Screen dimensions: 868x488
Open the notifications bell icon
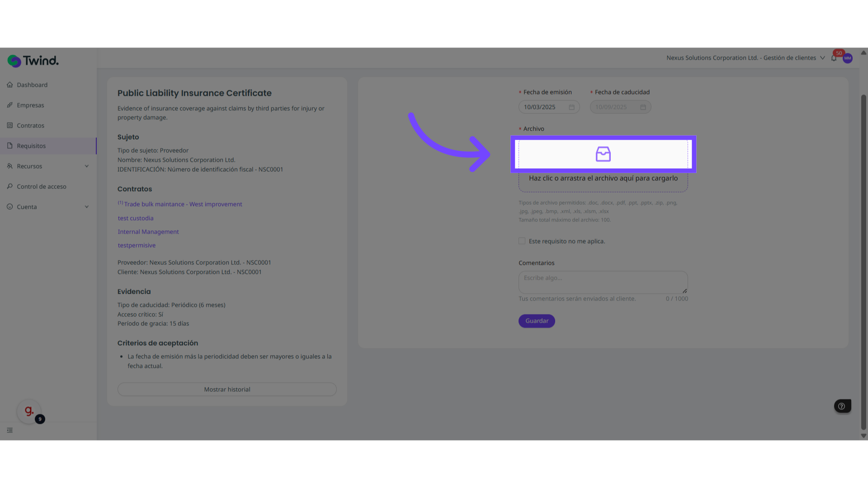click(834, 58)
